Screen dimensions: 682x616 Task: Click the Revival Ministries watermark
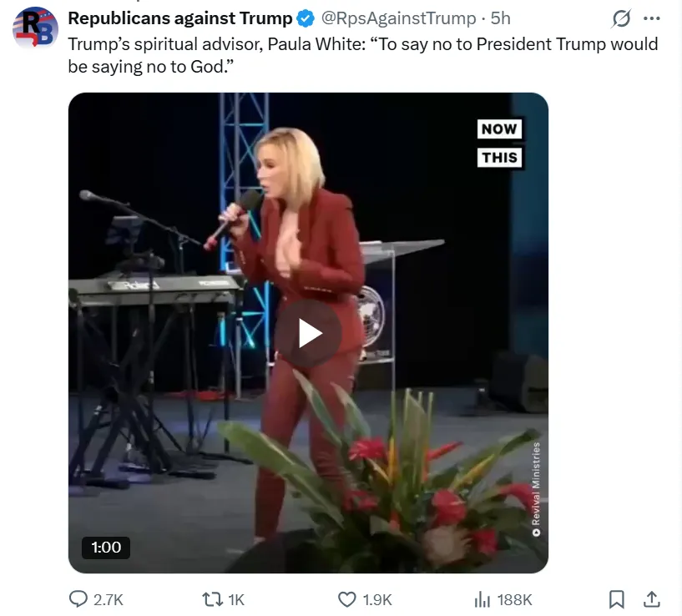tap(535, 489)
